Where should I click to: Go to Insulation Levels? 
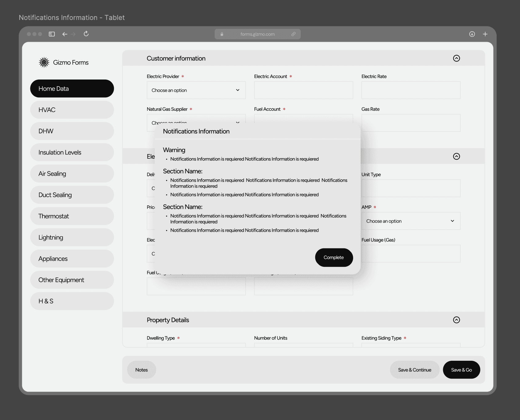(72, 152)
